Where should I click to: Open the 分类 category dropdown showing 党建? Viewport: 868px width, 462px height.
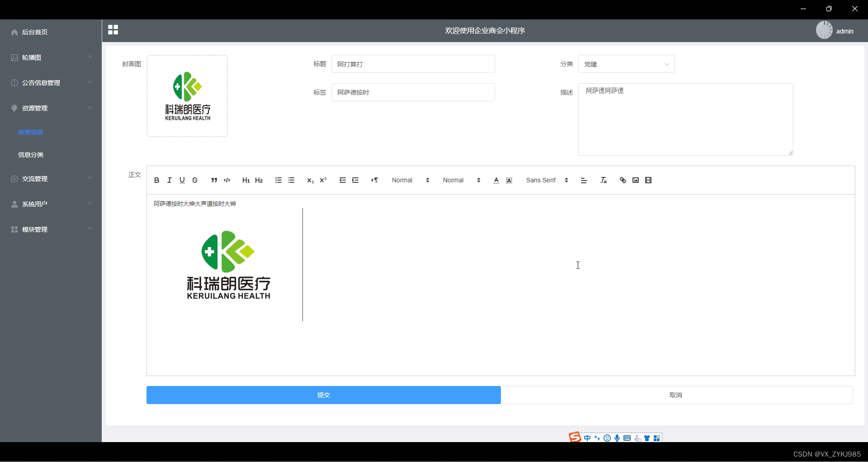(x=627, y=64)
